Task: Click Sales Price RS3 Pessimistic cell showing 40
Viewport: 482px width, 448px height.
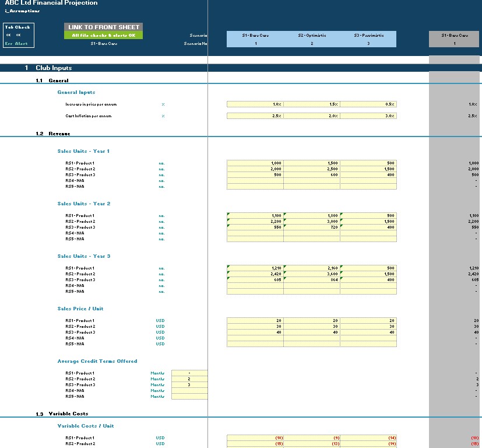Action: coord(368,332)
